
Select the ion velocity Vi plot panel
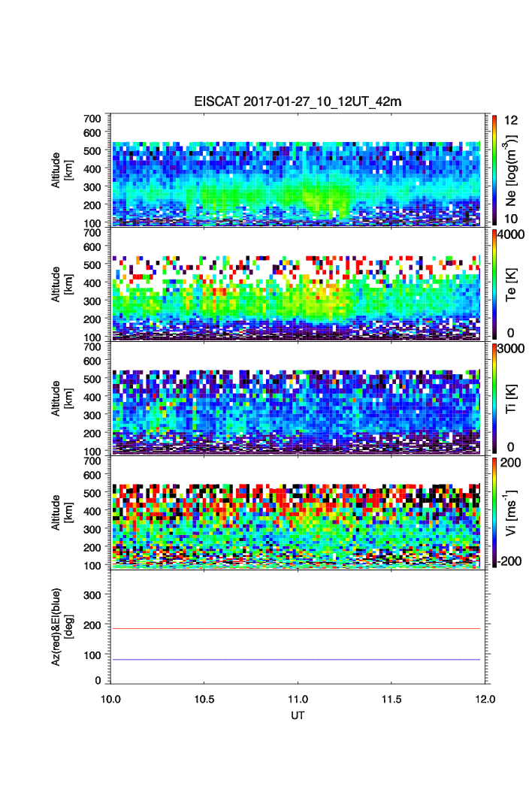click(x=297, y=513)
